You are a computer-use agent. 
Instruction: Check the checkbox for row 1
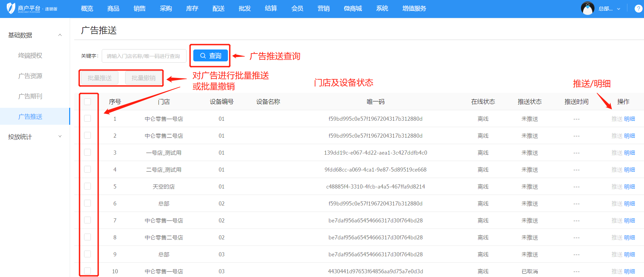(x=87, y=118)
